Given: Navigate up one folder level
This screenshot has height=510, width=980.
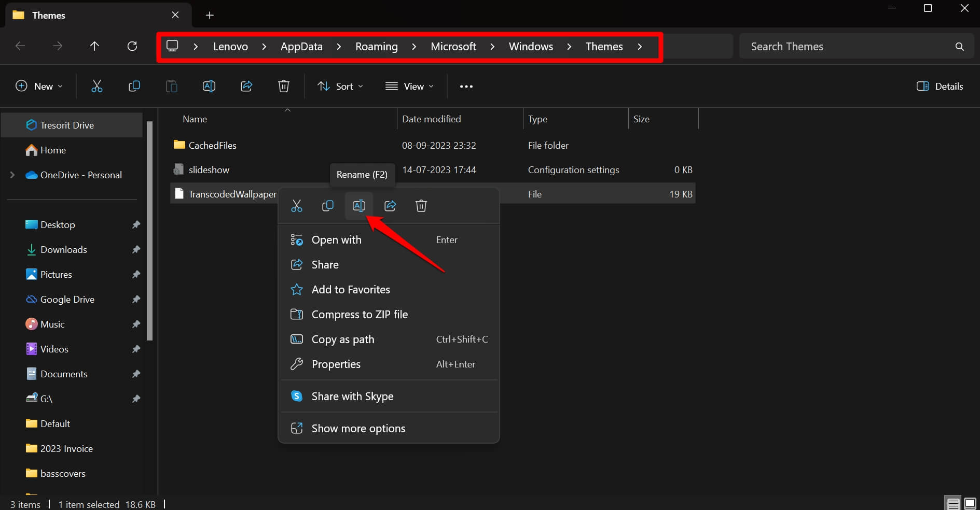Looking at the screenshot, I should pyautogui.click(x=94, y=46).
